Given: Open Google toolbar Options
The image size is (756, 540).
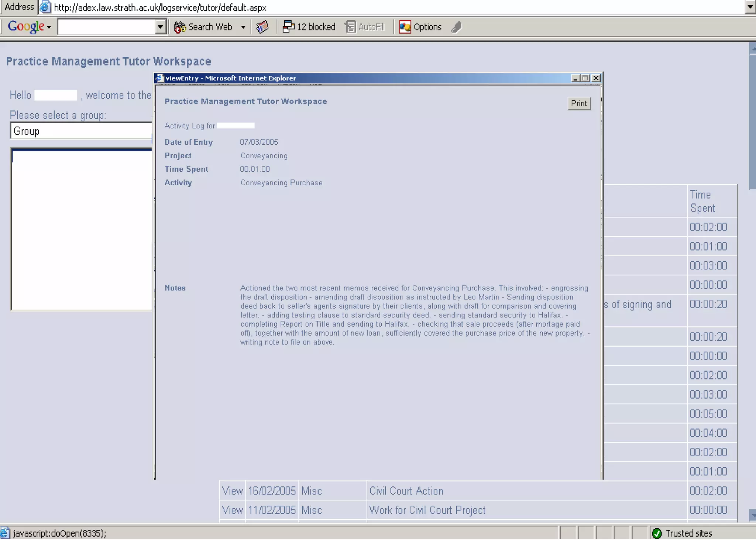Looking at the screenshot, I should 420,27.
